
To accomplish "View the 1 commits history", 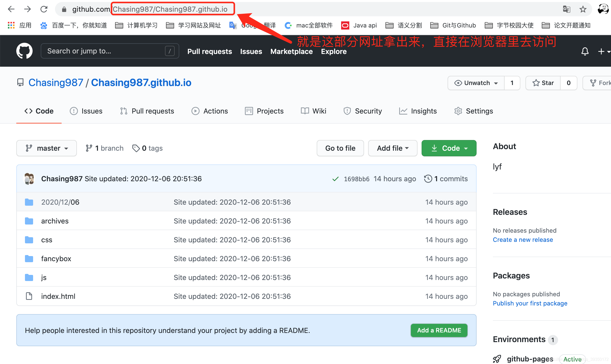I will pyautogui.click(x=446, y=179).
